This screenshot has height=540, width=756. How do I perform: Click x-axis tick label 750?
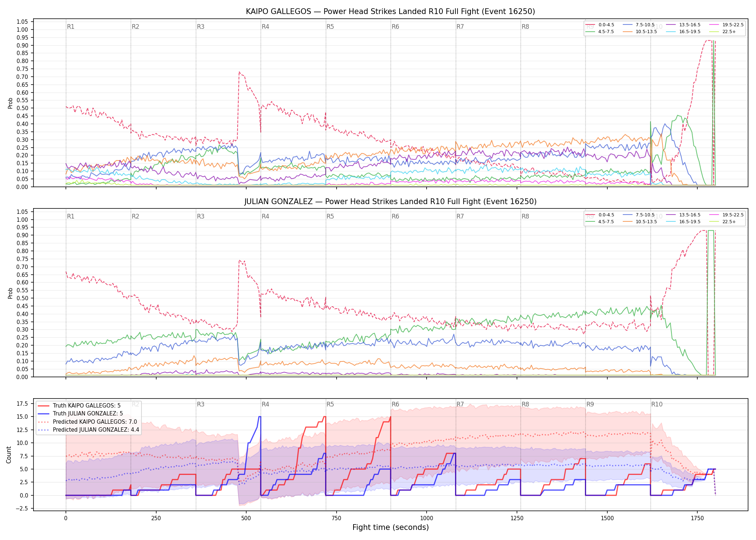336,518
